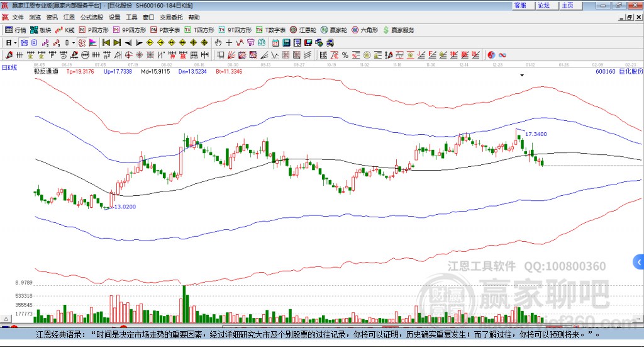644x347 pixels.
Task: Click the percent sign tool icon
Action: (345, 55)
